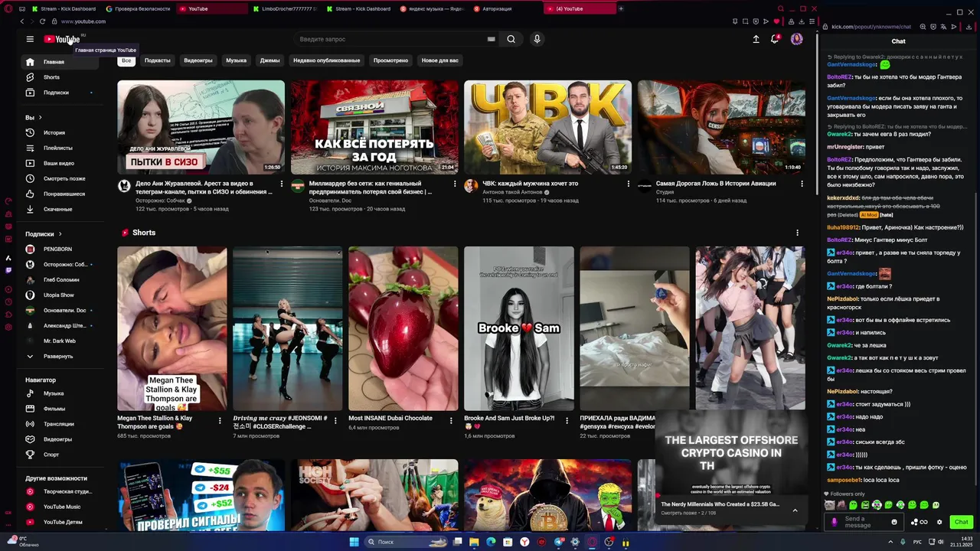The height and width of the screenshot is (551, 980).
Task: Start voice search with microphone icon
Action: pos(537,39)
